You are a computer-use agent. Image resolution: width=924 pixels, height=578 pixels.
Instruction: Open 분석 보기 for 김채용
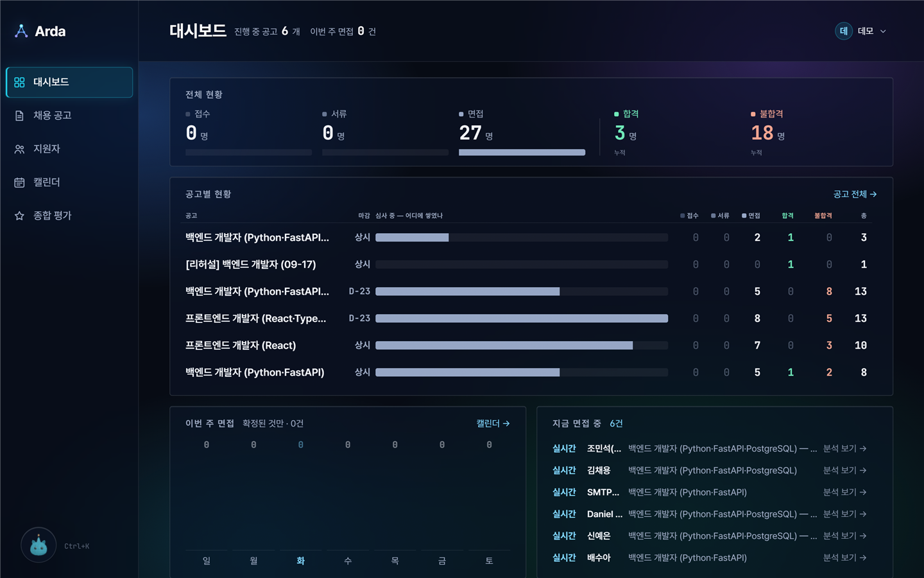point(844,470)
